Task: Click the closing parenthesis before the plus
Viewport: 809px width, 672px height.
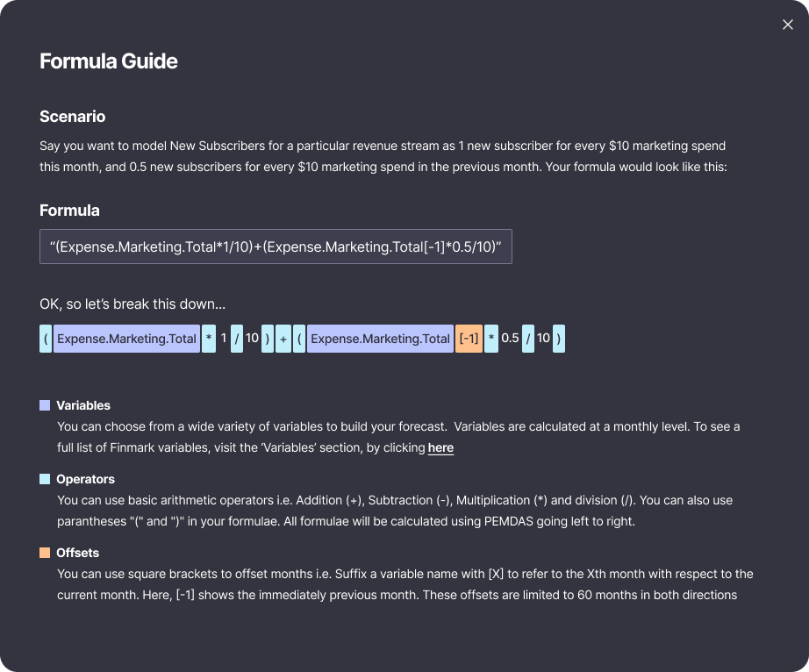Action: coord(267,339)
